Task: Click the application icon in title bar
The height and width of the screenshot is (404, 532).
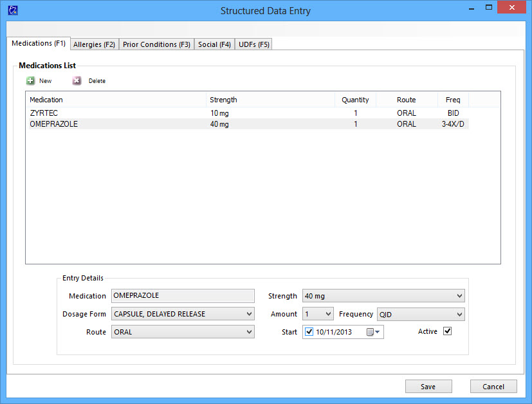Action: point(12,10)
